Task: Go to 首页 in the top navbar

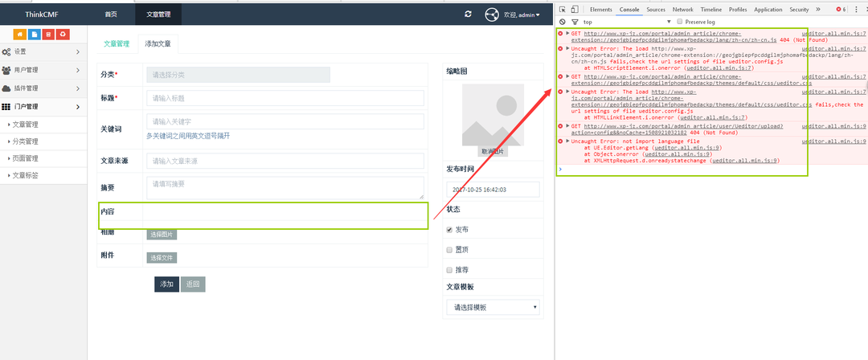Action: [x=111, y=14]
